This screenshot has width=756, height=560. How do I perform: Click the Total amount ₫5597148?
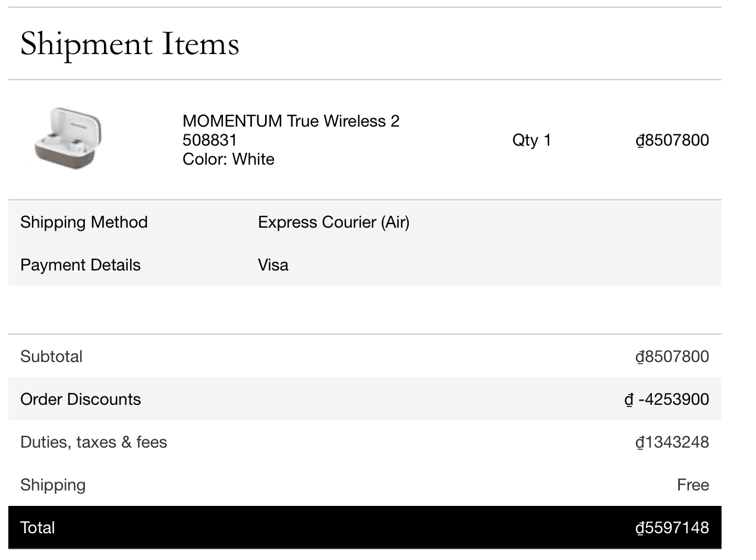pos(672,528)
